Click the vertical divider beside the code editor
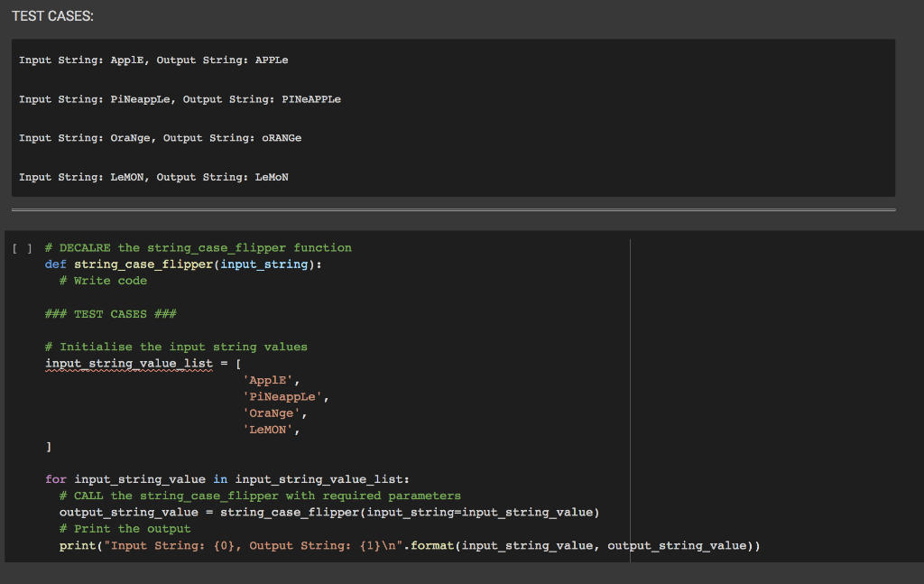This screenshot has width=924, height=584. click(630, 397)
